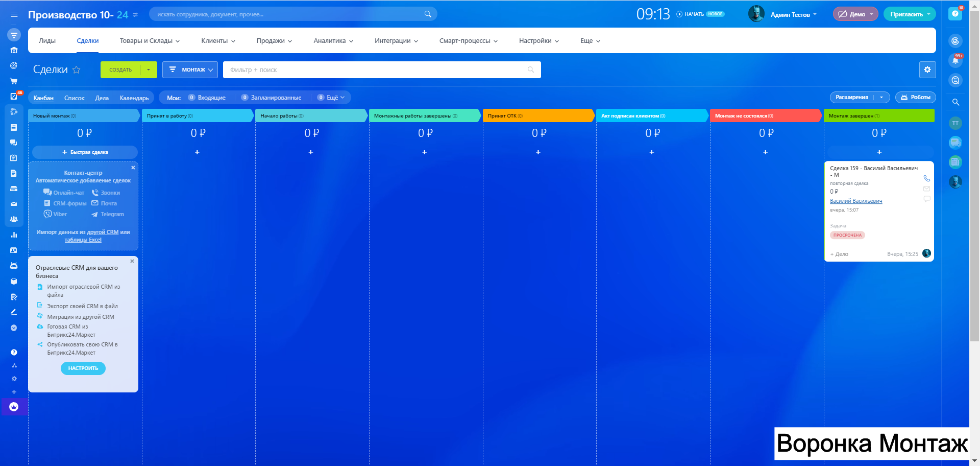Open left sidebar gear settings icon
This screenshot has height=466, width=980.
point(14,379)
